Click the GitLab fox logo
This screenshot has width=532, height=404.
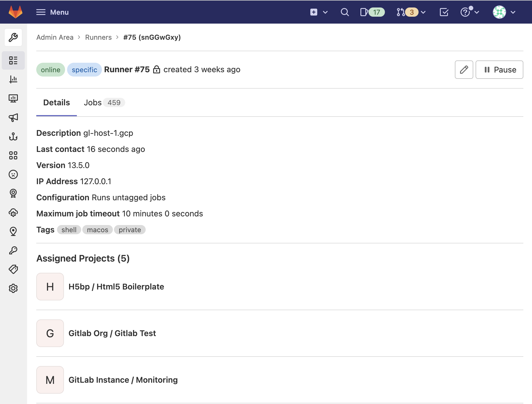click(16, 12)
